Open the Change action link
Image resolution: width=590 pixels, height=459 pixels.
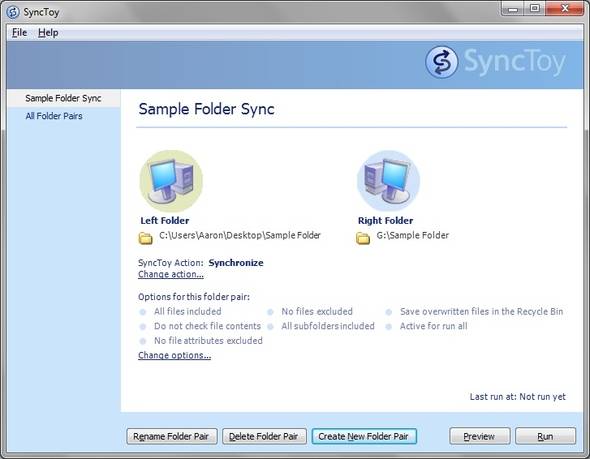click(171, 274)
